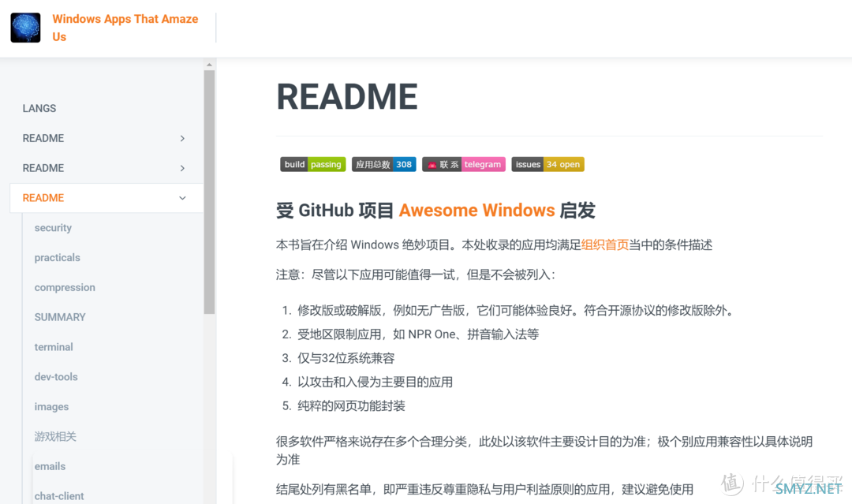Select the LANGS sidebar item
852x504 pixels.
coord(39,108)
